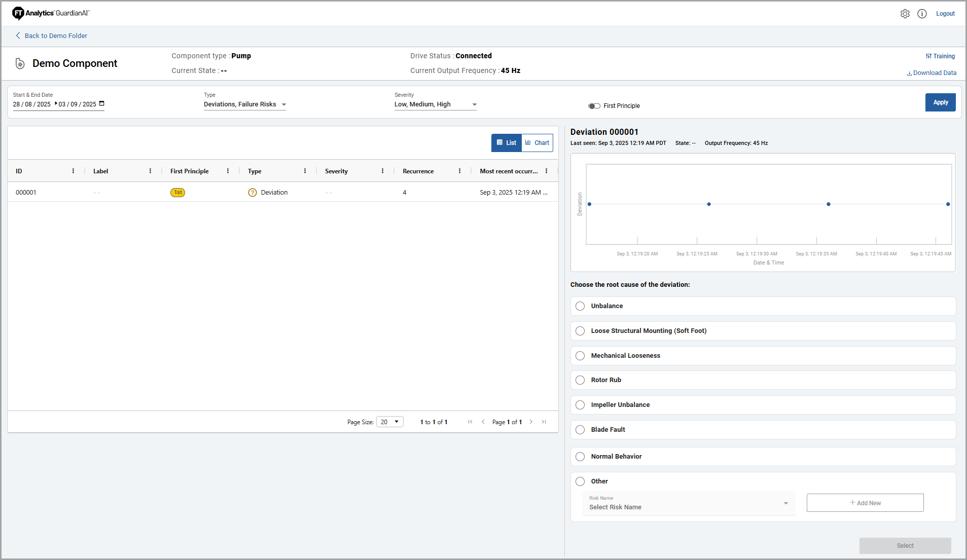Open calendar picker for date range
This screenshot has height=560, width=967.
point(101,103)
